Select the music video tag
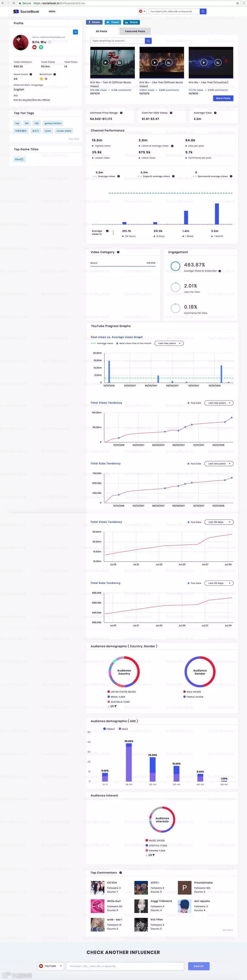 (64, 130)
